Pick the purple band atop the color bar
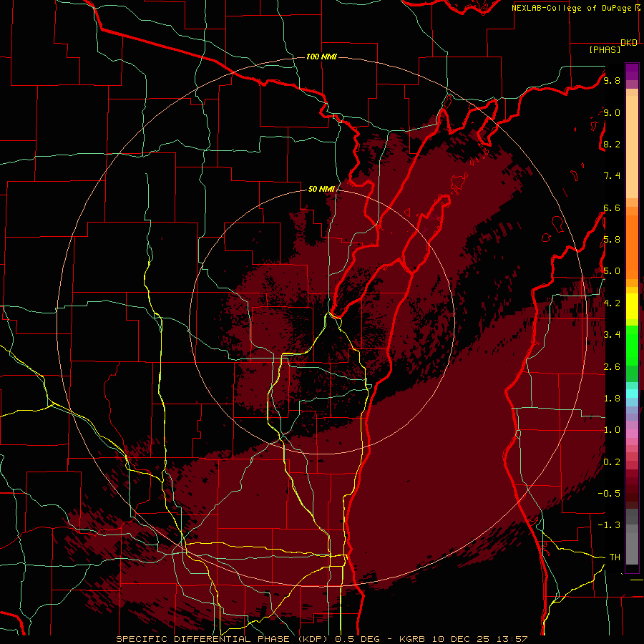 pyautogui.click(x=632, y=72)
